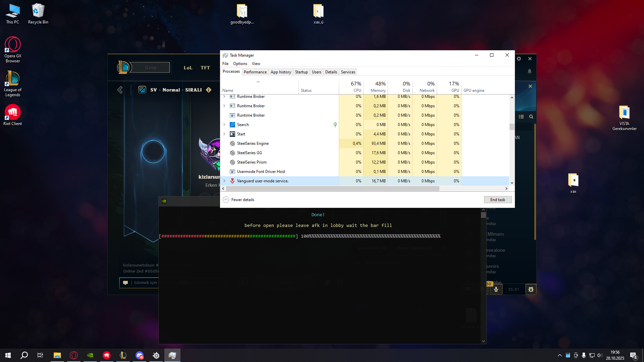
Task: Collapse view with Fewer details toggle
Action: point(238,200)
